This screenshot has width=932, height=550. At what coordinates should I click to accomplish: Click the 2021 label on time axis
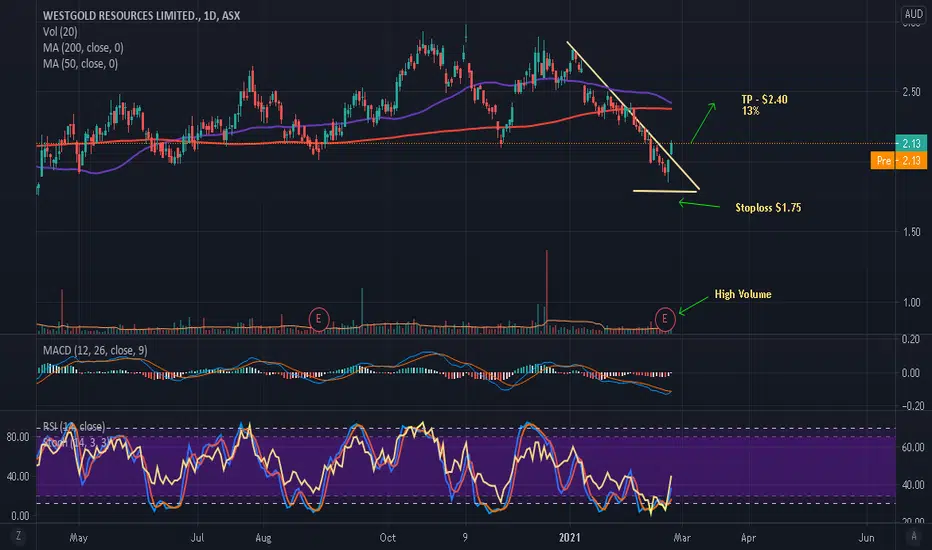pos(569,538)
